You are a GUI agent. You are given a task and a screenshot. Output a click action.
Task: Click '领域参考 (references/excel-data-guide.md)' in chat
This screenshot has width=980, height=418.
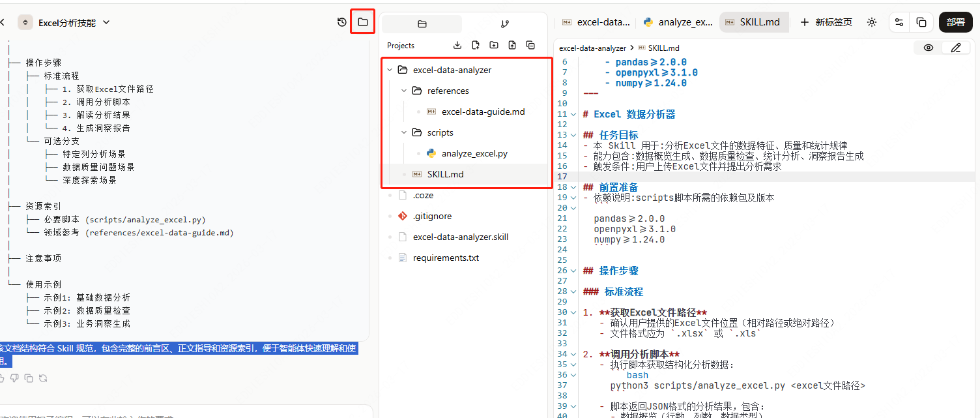138,233
